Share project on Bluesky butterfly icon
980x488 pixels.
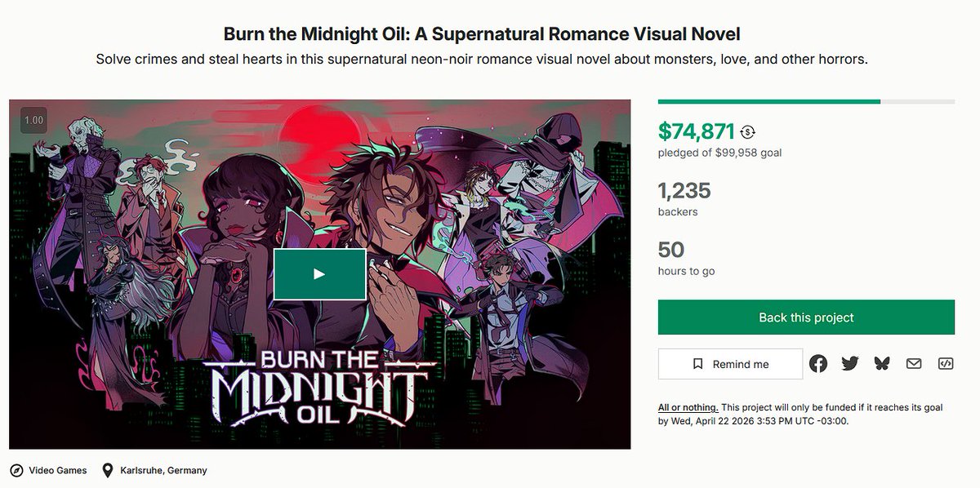click(882, 364)
